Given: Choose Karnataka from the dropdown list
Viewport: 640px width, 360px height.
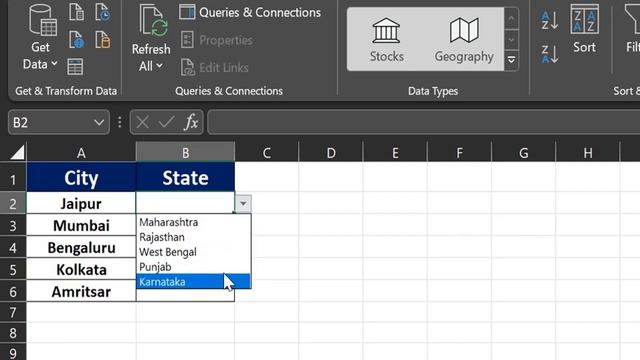Looking at the screenshot, I should 193,282.
